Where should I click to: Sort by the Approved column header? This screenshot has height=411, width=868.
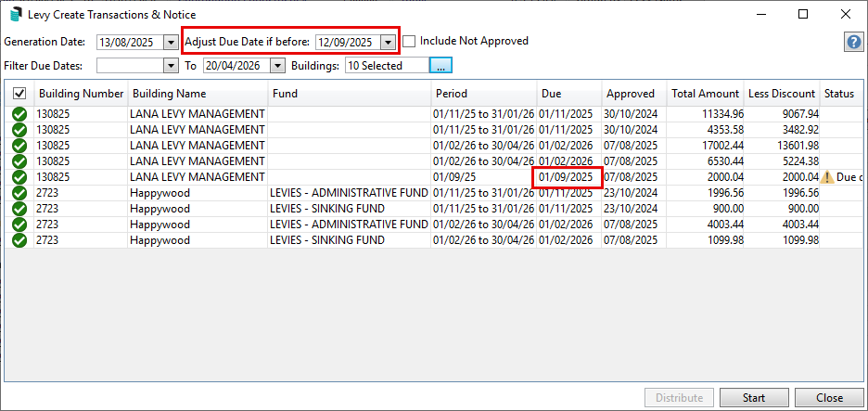pos(633,94)
